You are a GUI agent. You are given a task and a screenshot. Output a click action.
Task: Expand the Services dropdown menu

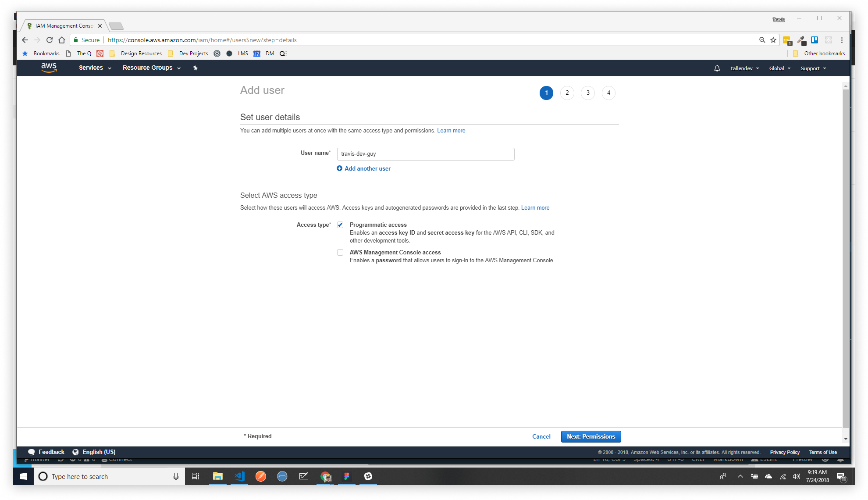[x=95, y=68]
